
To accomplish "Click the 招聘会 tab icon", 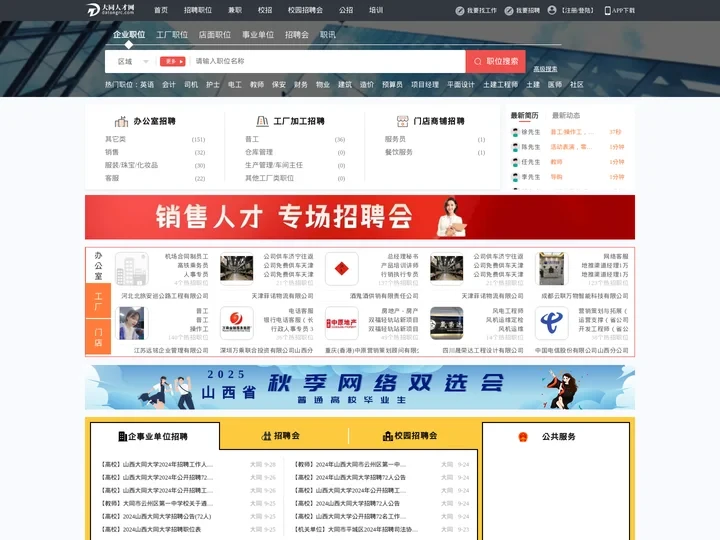I will point(266,436).
